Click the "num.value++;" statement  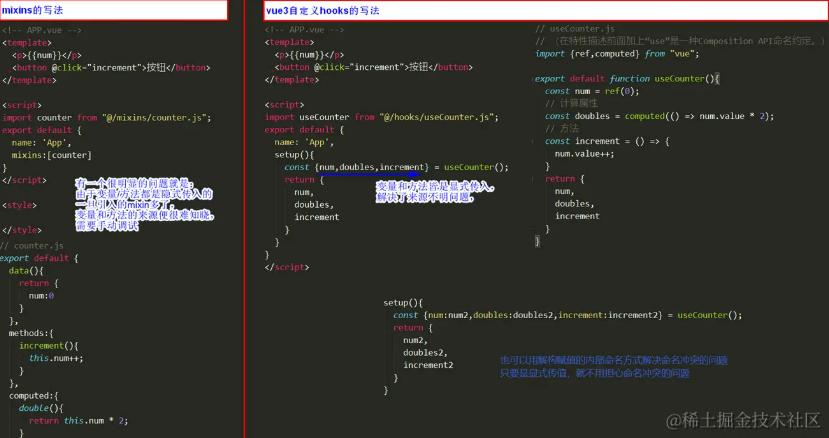click(x=585, y=154)
